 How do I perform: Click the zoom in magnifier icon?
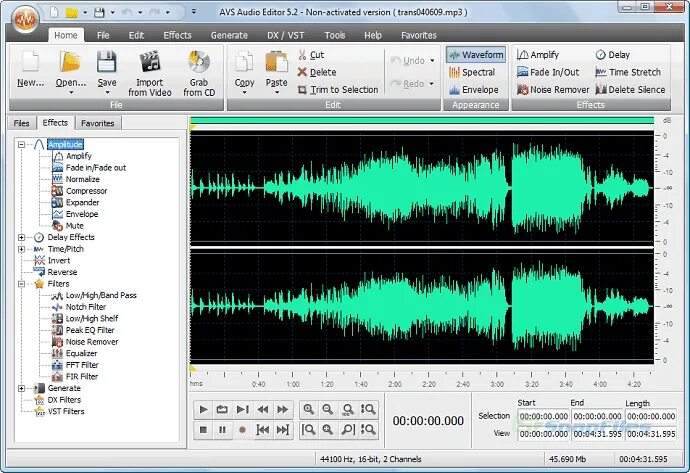point(308,410)
